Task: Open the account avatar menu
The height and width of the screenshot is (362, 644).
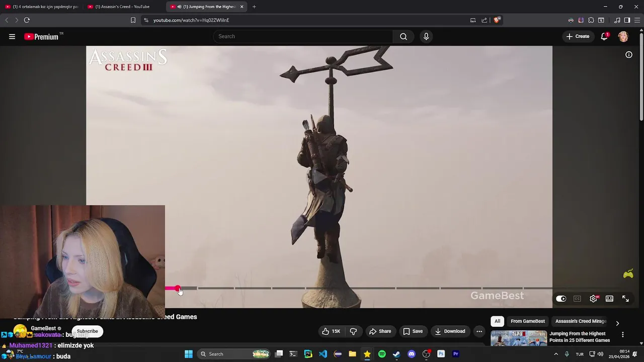Action: point(623,36)
